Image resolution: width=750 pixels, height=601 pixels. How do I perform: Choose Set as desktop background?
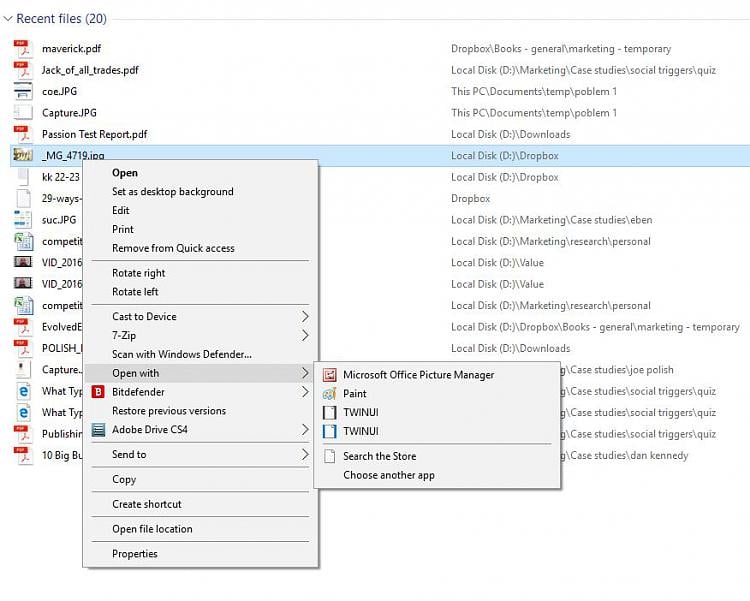172,192
